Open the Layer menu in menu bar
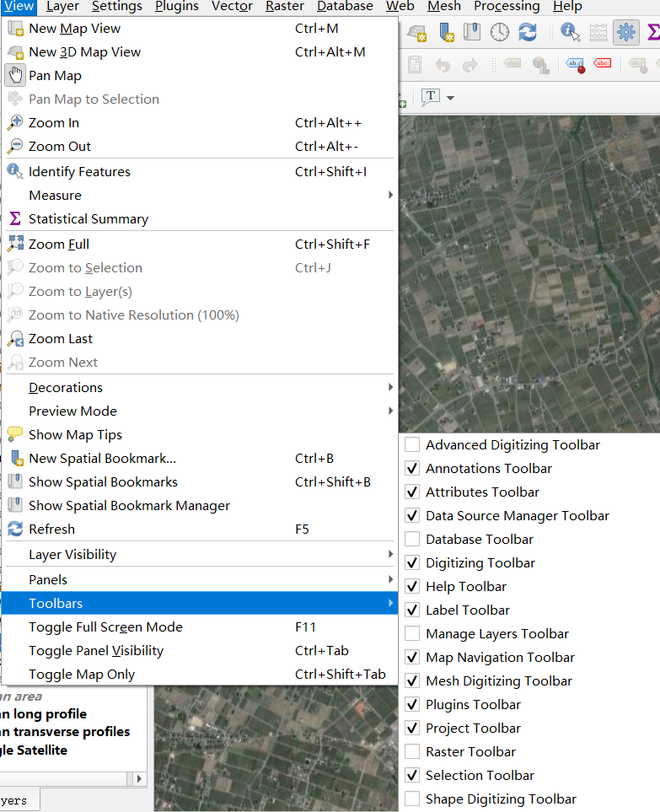 [x=62, y=6]
